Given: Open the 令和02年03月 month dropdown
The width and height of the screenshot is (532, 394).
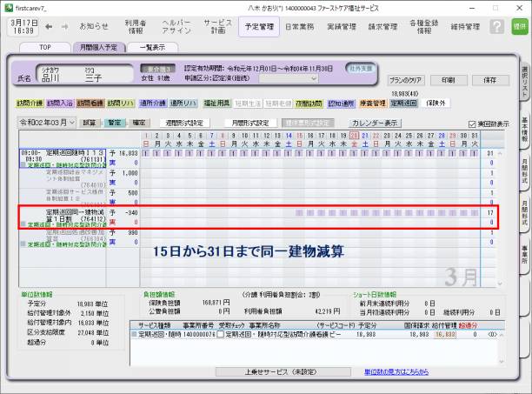Looking at the screenshot, I should 52,124.
